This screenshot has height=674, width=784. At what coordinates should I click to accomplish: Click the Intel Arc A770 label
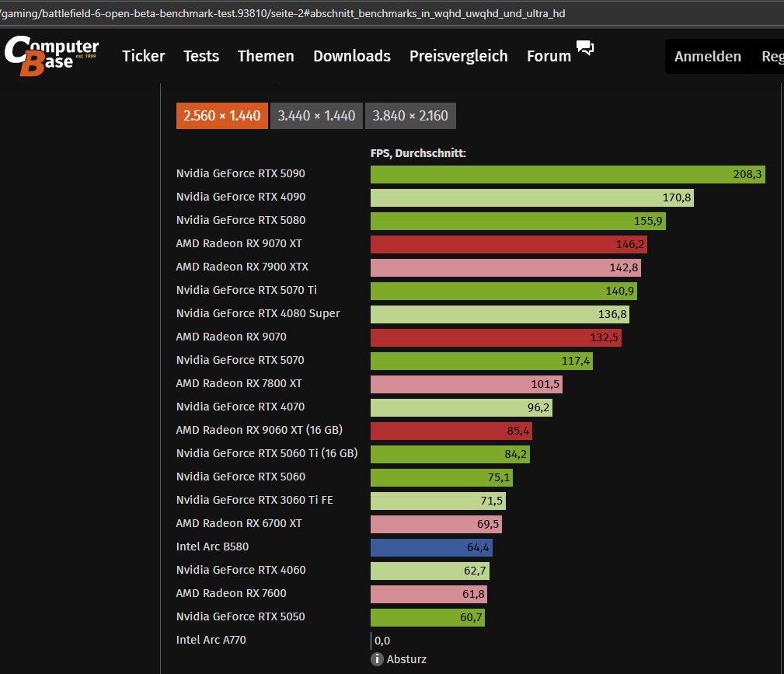211,640
